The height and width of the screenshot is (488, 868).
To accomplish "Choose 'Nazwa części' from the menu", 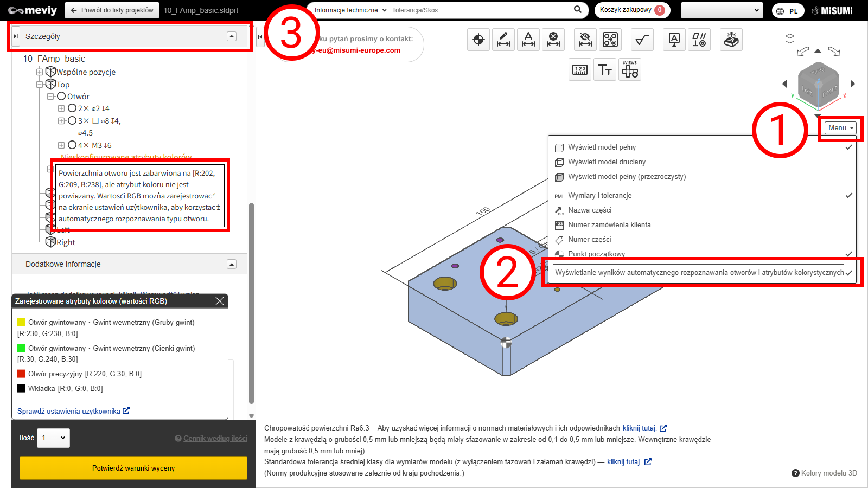I will [x=590, y=210].
